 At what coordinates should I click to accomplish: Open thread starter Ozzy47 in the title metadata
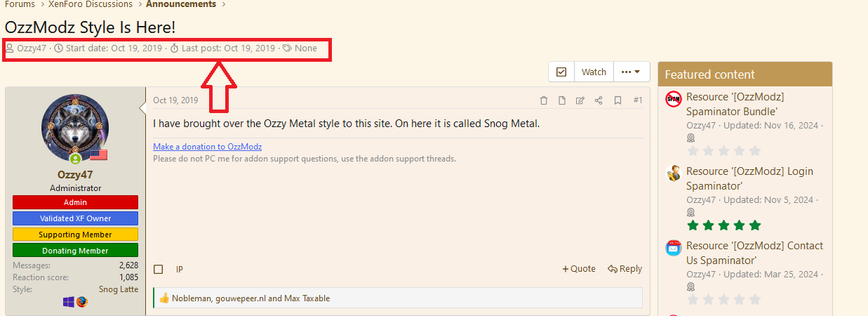pos(32,48)
